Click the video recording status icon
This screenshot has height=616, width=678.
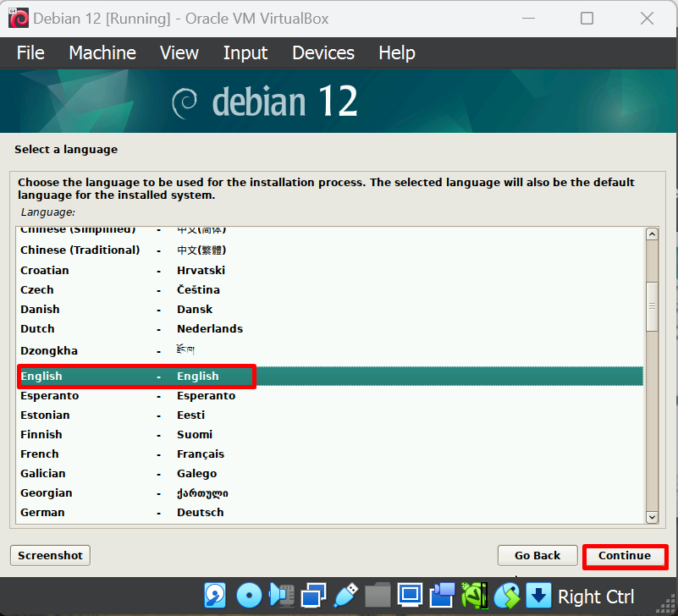click(442, 595)
